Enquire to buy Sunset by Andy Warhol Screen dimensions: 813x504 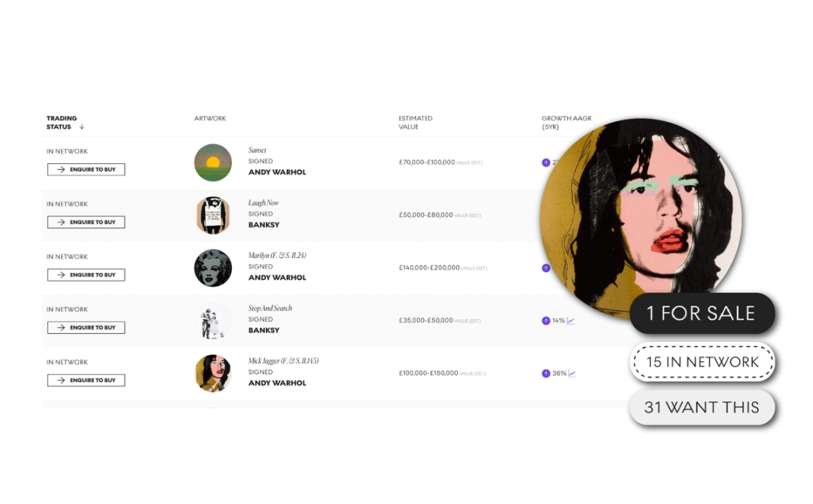pos(86,169)
